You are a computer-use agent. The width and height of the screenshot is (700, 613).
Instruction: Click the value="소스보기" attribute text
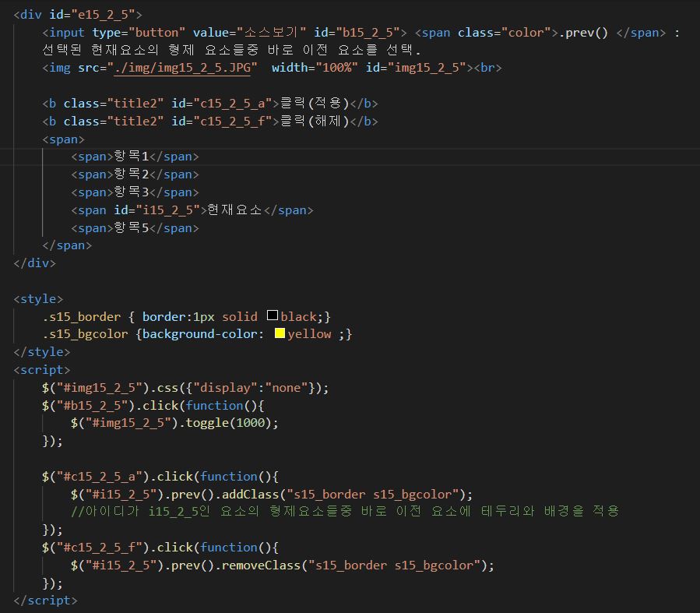249,33
